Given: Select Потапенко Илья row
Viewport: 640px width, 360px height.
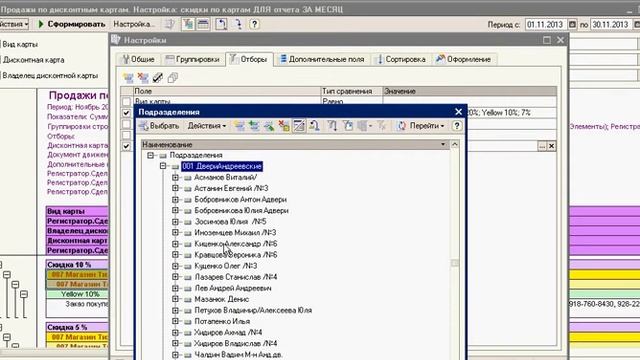Looking at the screenshot, I should (x=222, y=321).
